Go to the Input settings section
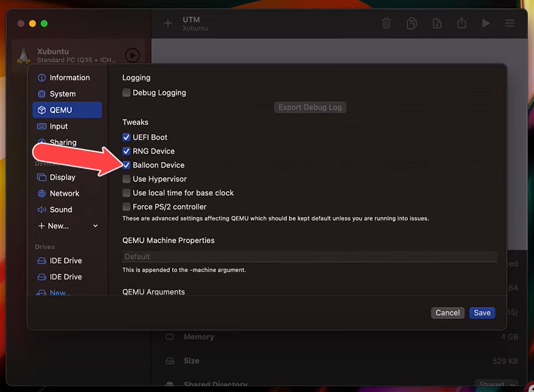Screen dimensions: 534x392 click(x=67, y=126)
